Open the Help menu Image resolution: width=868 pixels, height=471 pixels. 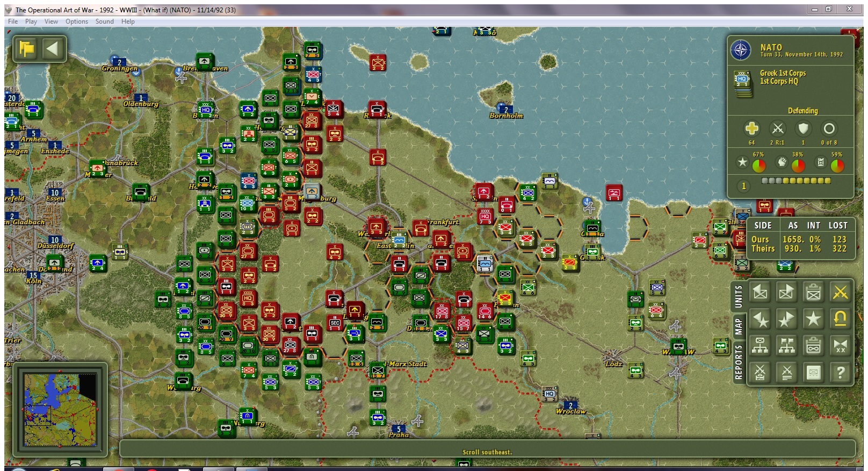[128, 22]
